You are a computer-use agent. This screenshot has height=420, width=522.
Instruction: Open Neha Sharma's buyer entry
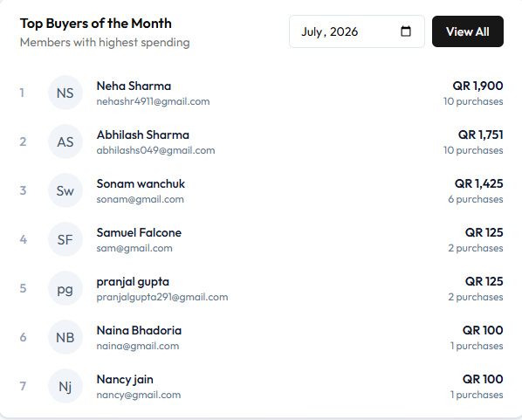click(x=261, y=93)
